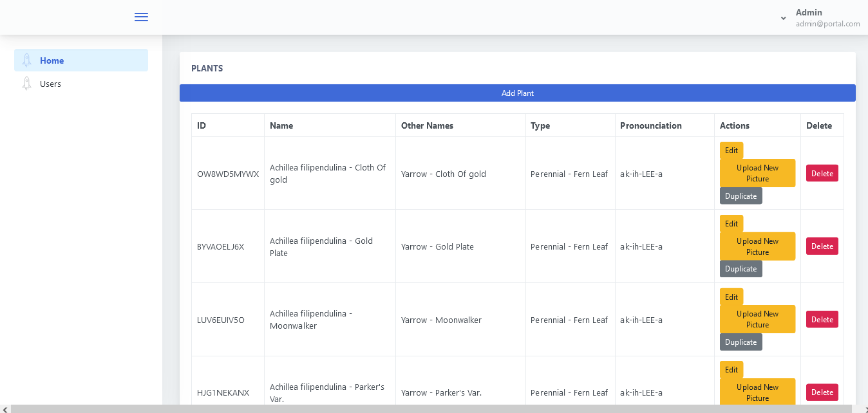Viewport: 868px width, 413px height.
Task: Edit the Cloth Of gold plant
Action: pos(731,151)
